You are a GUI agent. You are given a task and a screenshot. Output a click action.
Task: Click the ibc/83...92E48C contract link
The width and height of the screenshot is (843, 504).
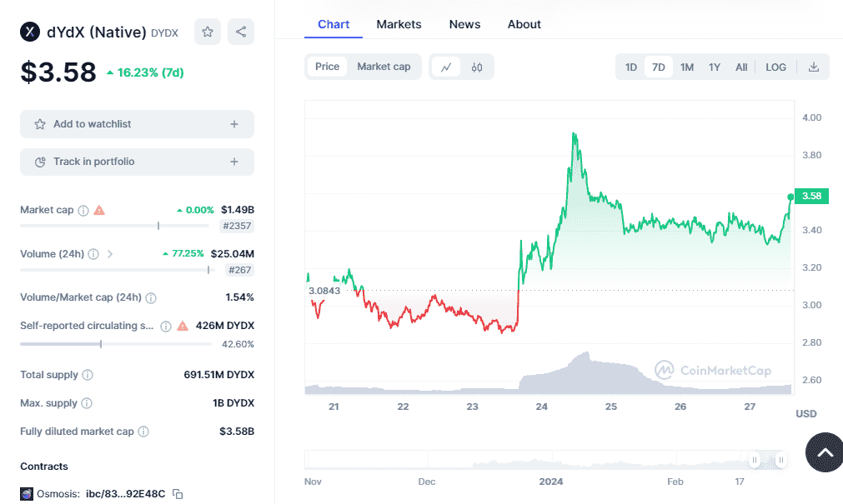click(125, 494)
